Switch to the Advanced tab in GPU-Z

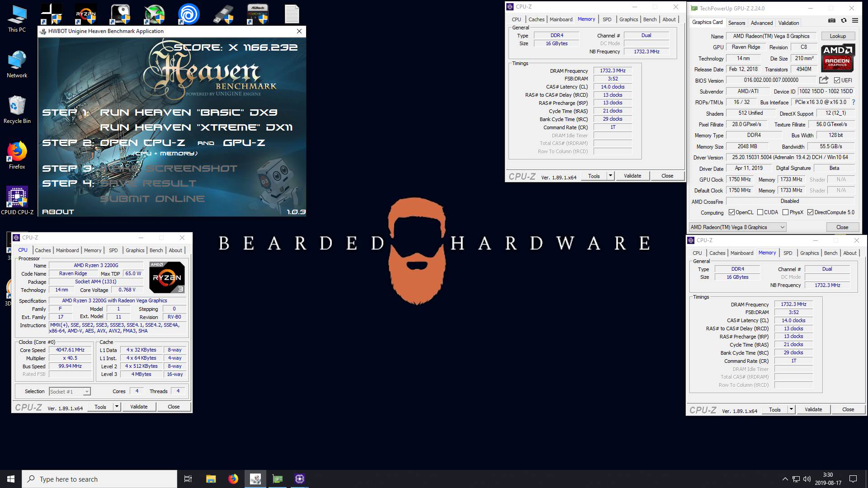pyautogui.click(x=762, y=23)
